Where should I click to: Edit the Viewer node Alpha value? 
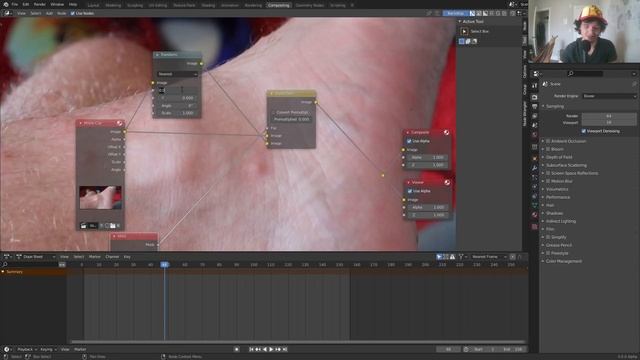click(427, 207)
